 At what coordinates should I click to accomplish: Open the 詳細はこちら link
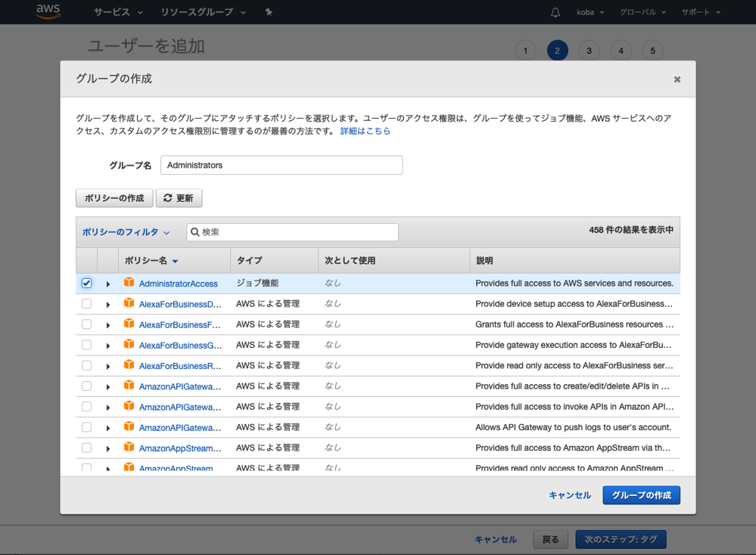[366, 131]
